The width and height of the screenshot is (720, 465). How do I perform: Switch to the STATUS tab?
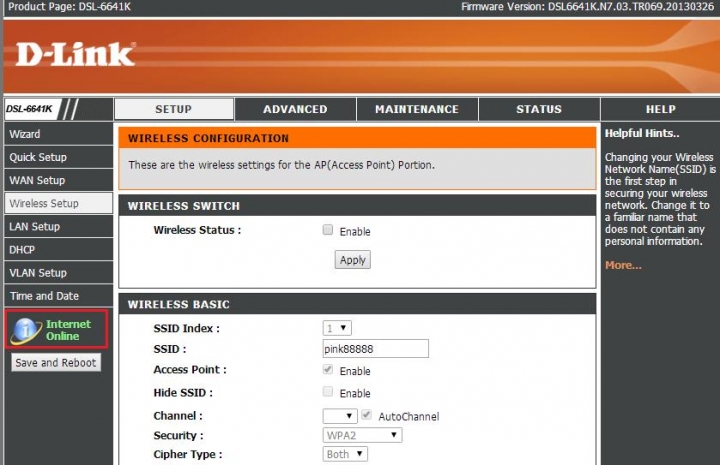pos(539,109)
